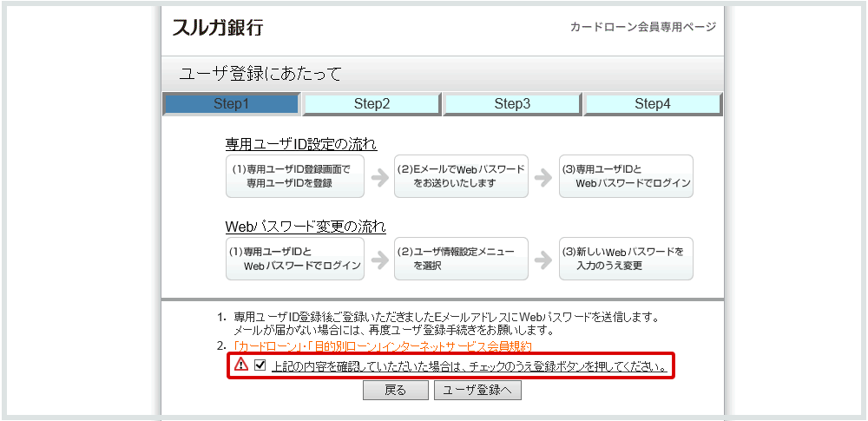868x421 pixels.
Task: Click box (3)新しいWebパスワードを入力のうえ変更
Action: click(626, 259)
